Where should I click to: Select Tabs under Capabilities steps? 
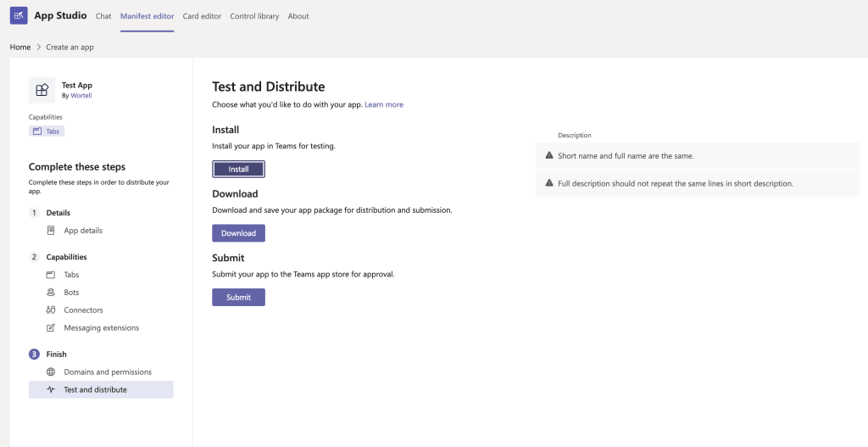click(71, 275)
